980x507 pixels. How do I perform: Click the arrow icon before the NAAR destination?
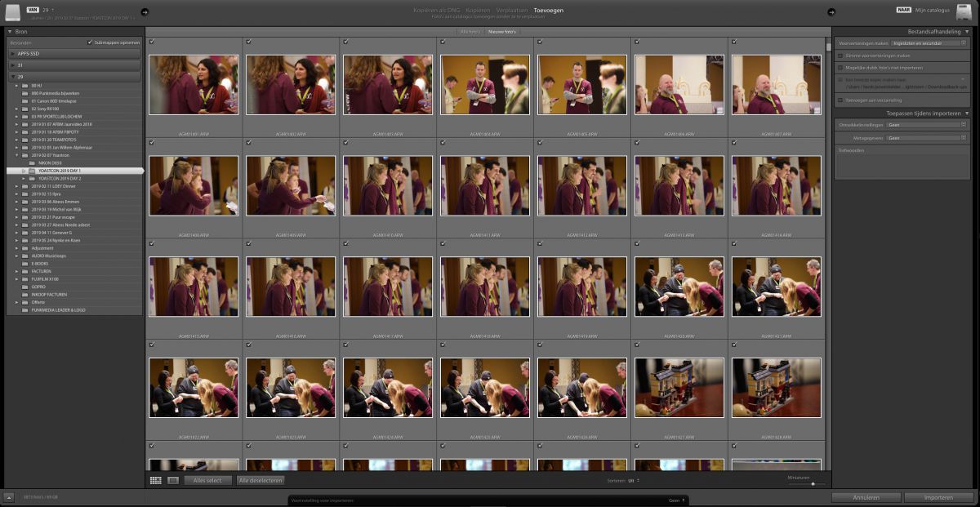[831, 12]
